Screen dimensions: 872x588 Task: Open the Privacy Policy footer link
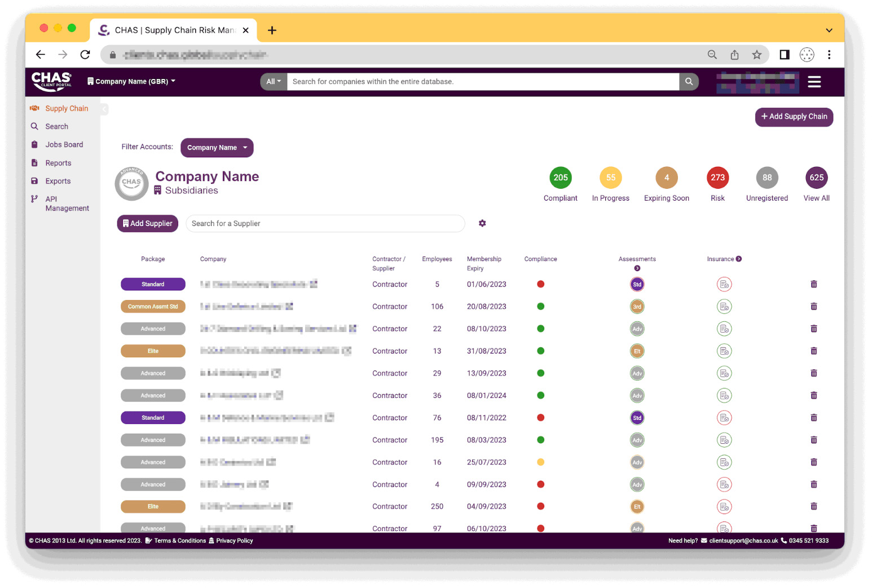234,541
